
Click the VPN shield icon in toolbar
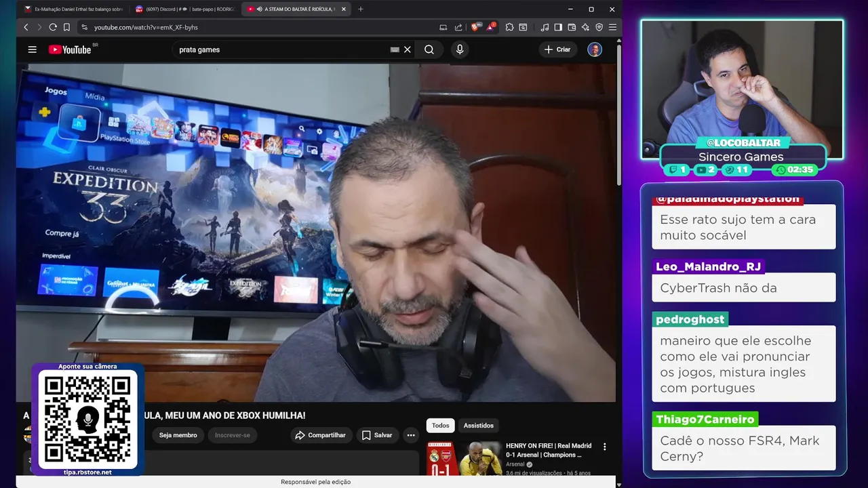pos(599,27)
